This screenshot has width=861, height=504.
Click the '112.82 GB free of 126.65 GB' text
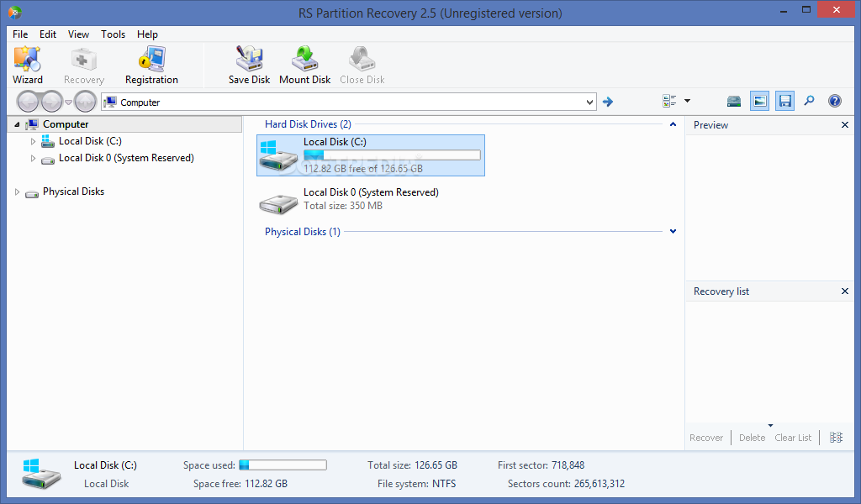[363, 169]
